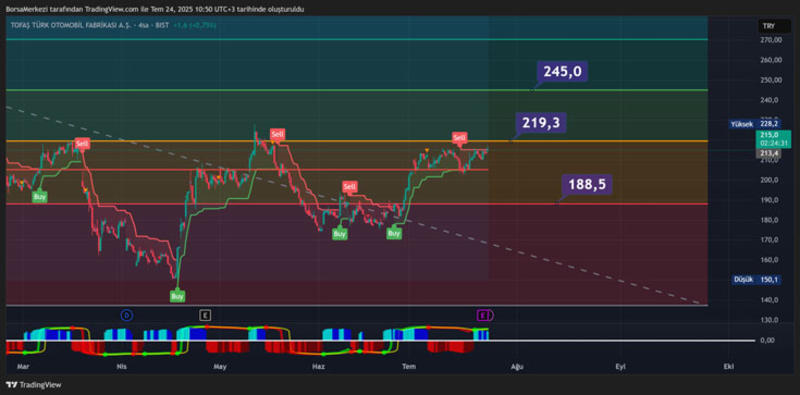The height and width of the screenshot is (395, 800).
Task: Click the 245,0 price callout label
Action: click(562, 71)
